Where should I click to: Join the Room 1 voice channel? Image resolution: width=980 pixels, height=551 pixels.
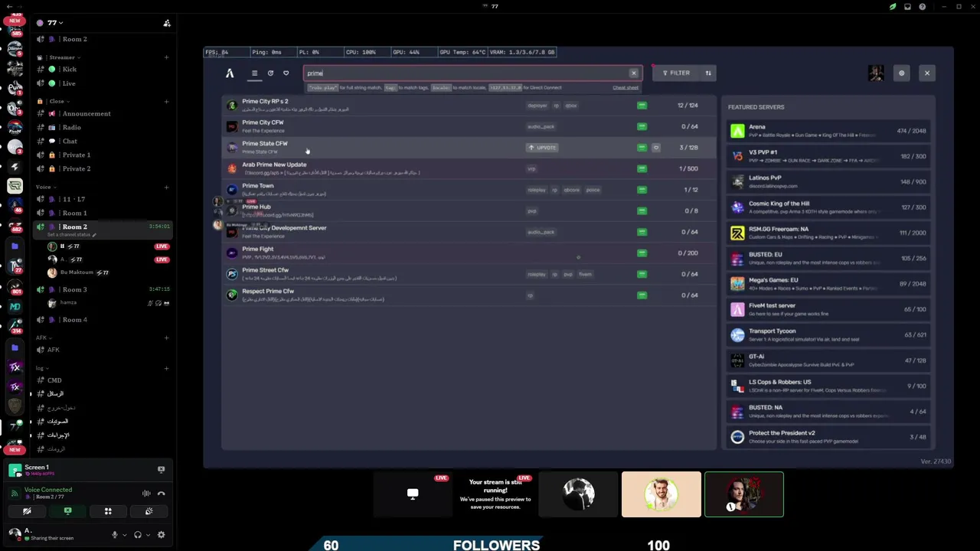click(103, 214)
